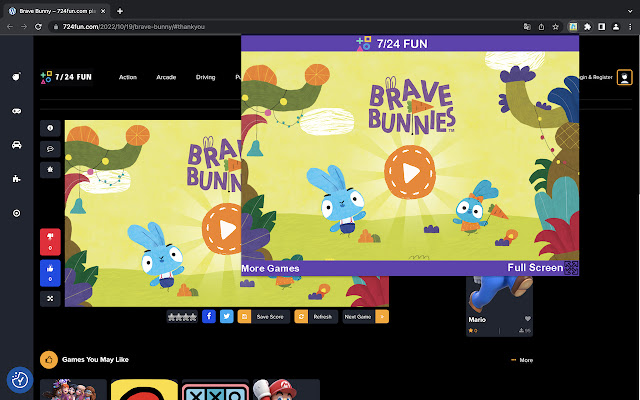Toggle the heart on the Mario card
Image resolution: width=640 pixels, height=400 pixels.
526,319
